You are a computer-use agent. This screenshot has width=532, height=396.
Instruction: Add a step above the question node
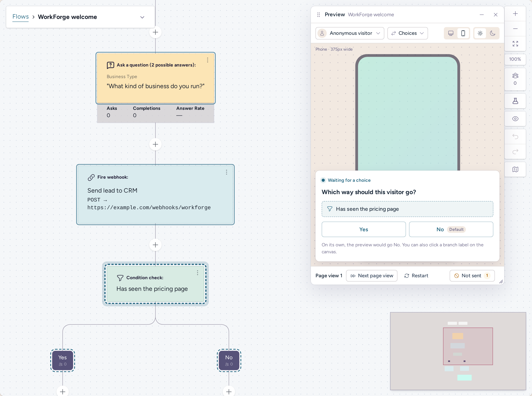pos(155,32)
